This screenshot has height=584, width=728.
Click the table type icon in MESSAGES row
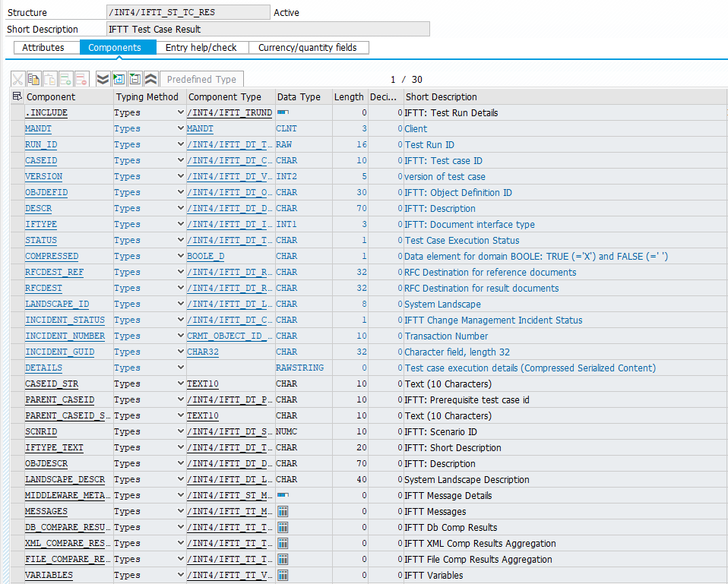283,511
